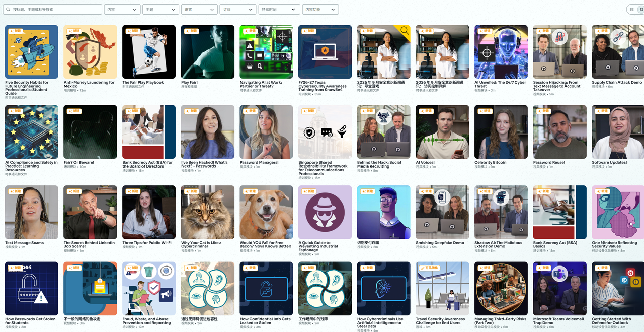
Task: Open the Preventing Industrial Espionage spy thumbnail
Action: 325,212
